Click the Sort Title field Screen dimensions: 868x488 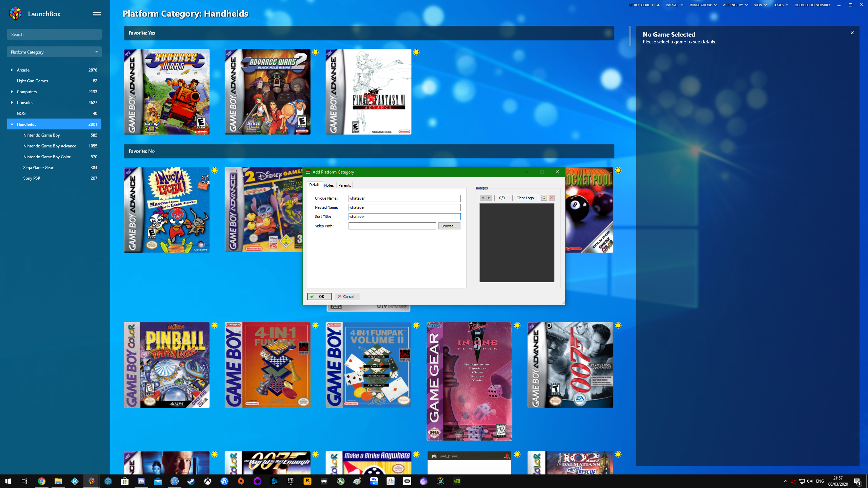(405, 217)
